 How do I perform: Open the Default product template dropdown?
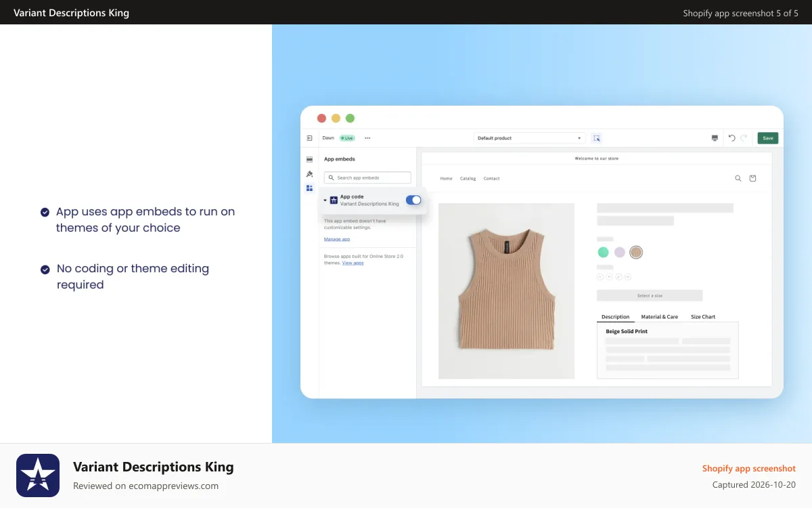click(529, 138)
